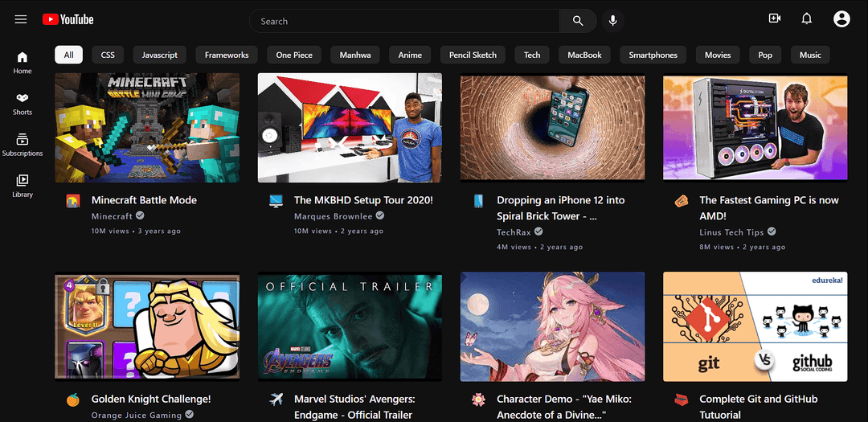Open the Yae Miko Character Demo thumbnail
Screen dimensions: 868x422
552,326
